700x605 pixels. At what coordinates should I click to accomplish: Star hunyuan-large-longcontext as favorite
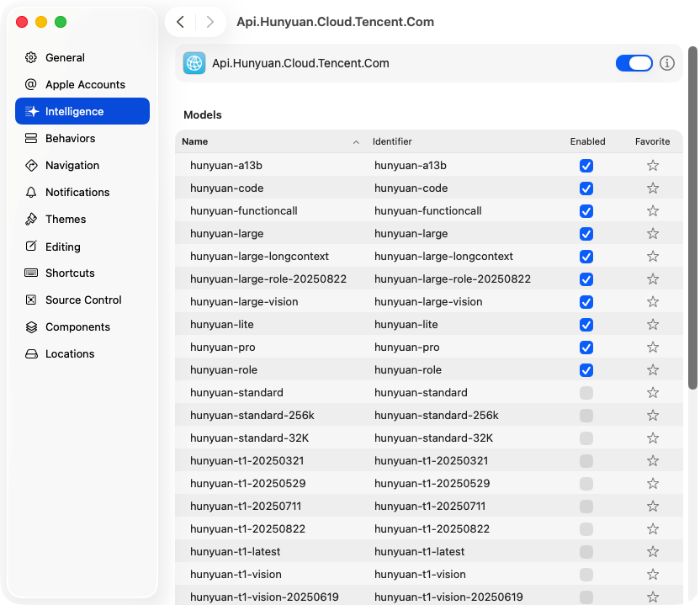(653, 257)
